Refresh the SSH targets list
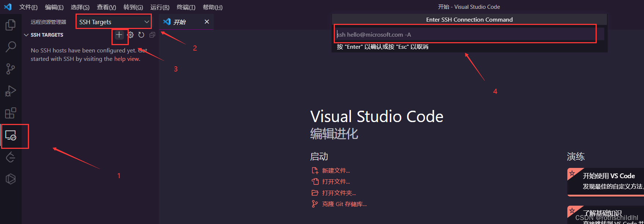644x224 pixels. coord(141,35)
